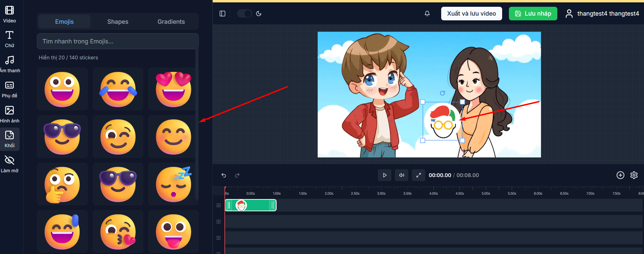Image resolution: width=644 pixels, height=254 pixels.
Task: Switch to the Shapes tab
Action: coord(118,22)
